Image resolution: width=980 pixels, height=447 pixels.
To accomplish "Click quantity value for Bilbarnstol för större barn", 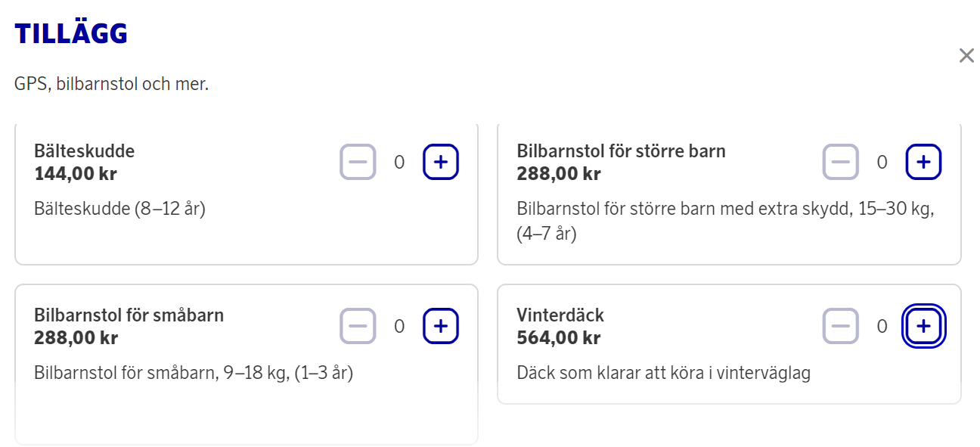I will click(x=882, y=162).
